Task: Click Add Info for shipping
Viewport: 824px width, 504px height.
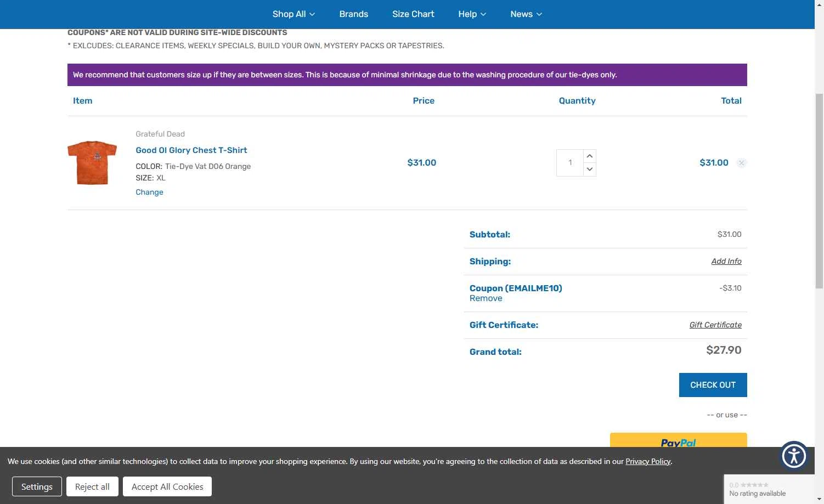Action: [726, 261]
